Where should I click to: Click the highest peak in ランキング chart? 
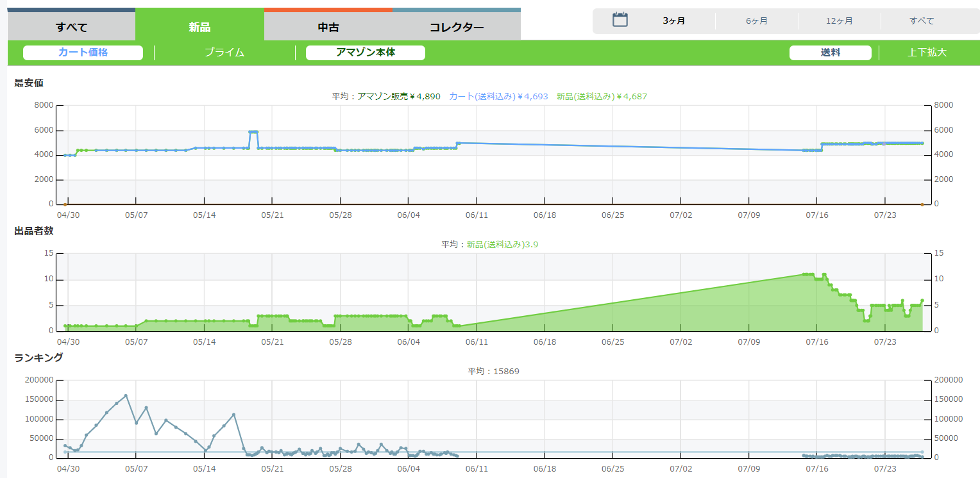pyautogui.click(x=126, y=396)
